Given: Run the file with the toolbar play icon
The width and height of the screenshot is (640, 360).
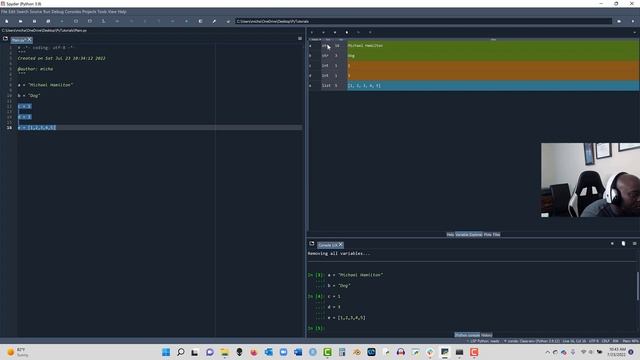Looking at the screenshot, I should click(62, 21).
